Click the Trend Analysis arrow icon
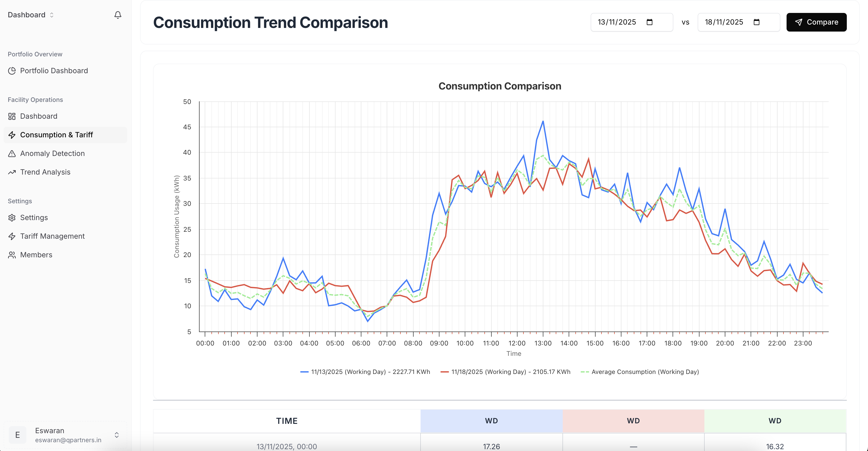This screenshot has height=451, width=868. click(12, 172)
